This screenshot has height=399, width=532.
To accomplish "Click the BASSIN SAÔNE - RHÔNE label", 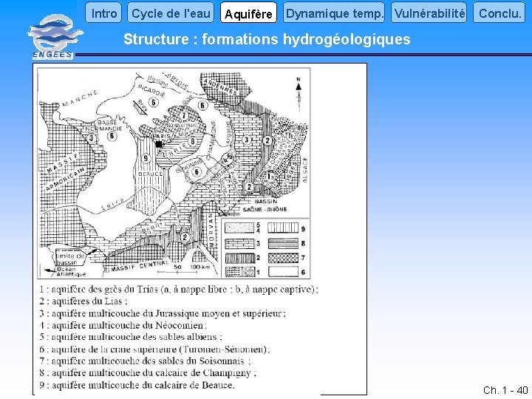I will pos(265,205).
